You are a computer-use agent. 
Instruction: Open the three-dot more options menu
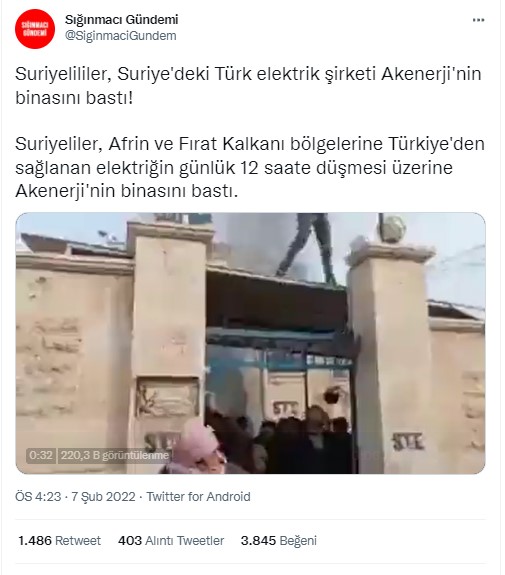coord(478,20)
